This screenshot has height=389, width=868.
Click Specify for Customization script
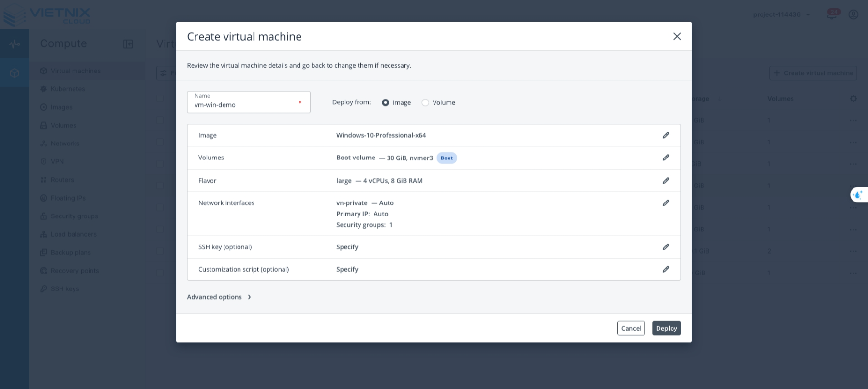coord(347,269)
